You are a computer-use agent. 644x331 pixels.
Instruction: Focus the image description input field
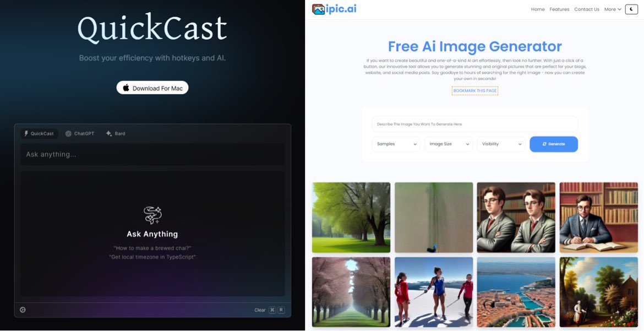point(475,124)
